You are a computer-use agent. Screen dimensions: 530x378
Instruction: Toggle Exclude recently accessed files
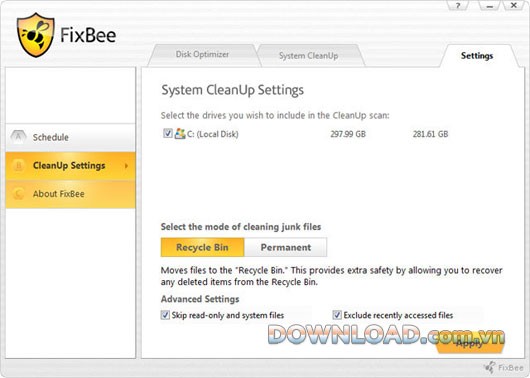(337, 315)
